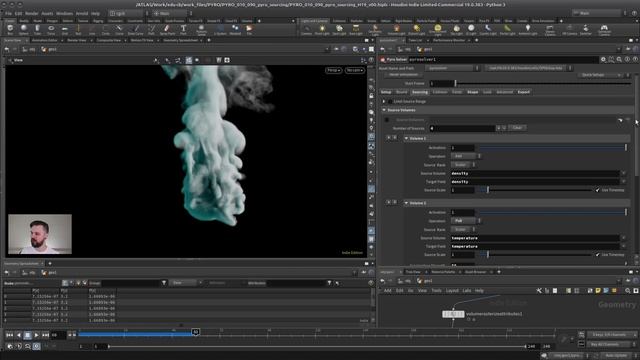Open the Geometry Spreadsheet pane tab
Screen dimensions: 640x360
coord(180,40)
